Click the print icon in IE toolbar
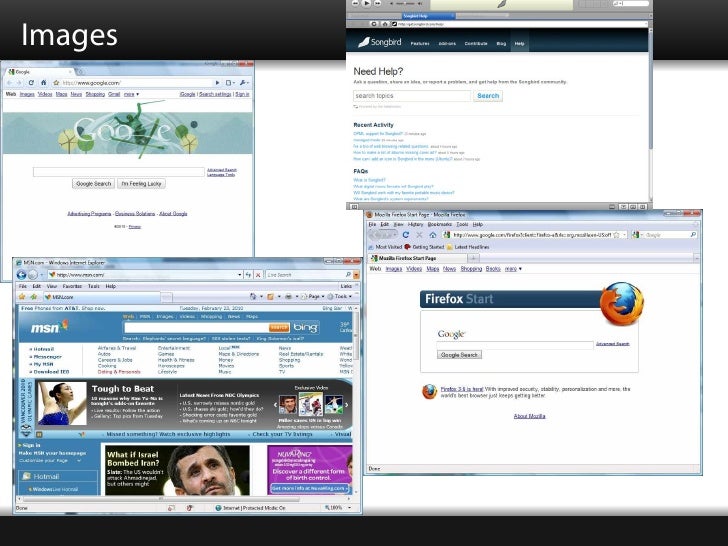This screenshot has height=546, width=728. pos(288,296)
